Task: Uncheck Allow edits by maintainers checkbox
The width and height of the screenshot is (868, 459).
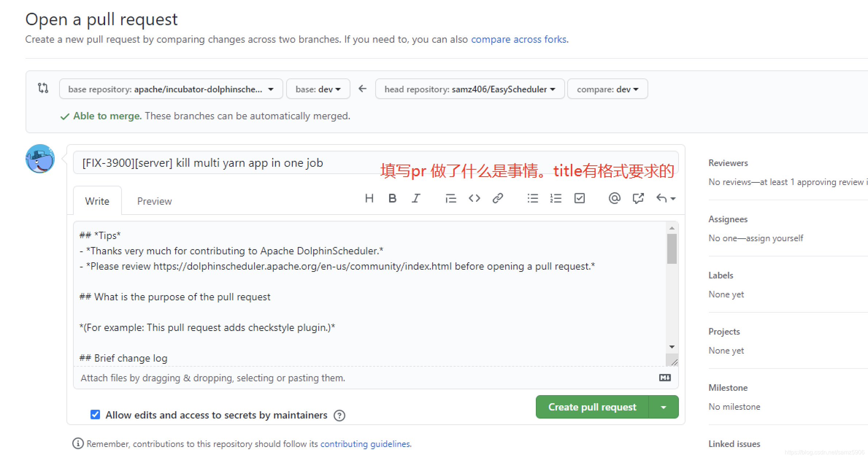Action: (95, 414)
